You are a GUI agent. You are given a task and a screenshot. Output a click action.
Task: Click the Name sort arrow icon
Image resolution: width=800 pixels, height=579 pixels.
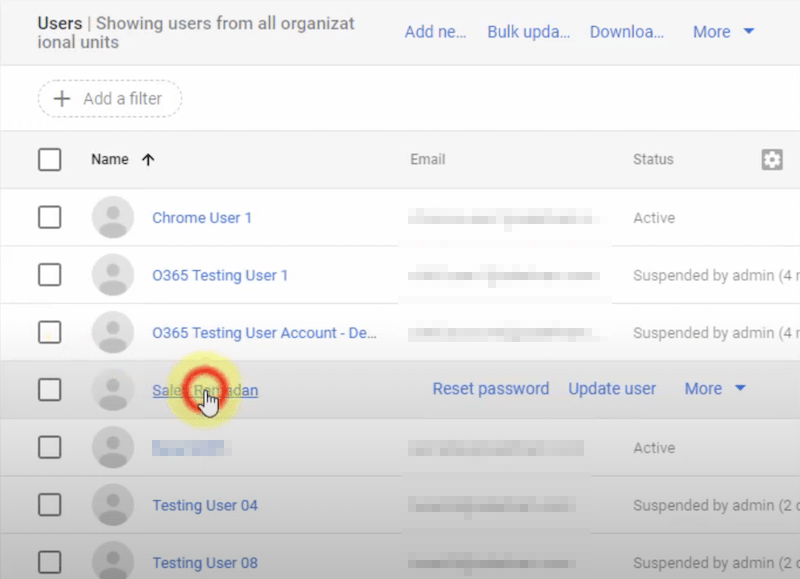tap(148, 159)
